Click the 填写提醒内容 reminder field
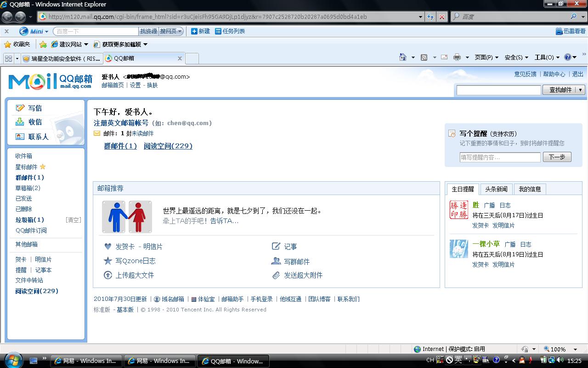The width and height of the screenshot is (588, 368). point(500,157)
